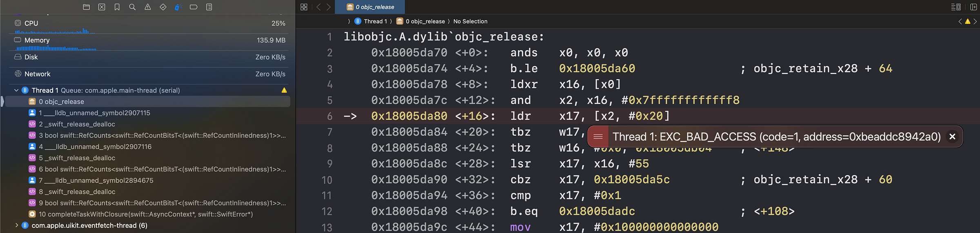
Task: Click line number 1 gutter
Action: tap(330, 37)
